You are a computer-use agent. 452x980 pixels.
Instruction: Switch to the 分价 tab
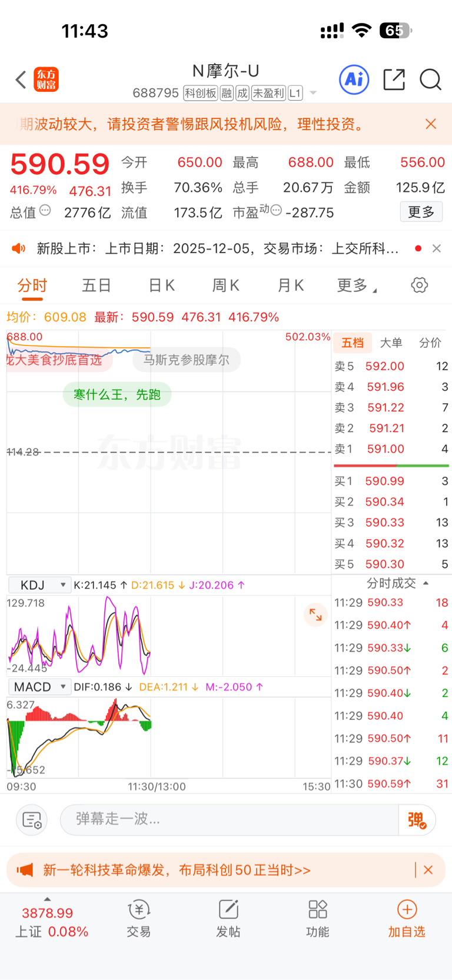coord(430,343)
